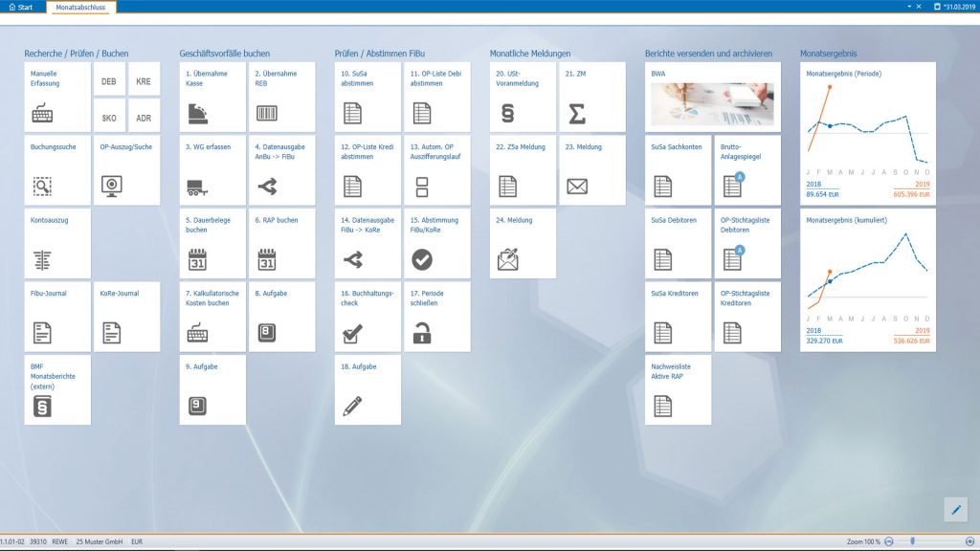Open Periode schließen padlock tile
Screen dimensions: 980x551
pos(437,317)
